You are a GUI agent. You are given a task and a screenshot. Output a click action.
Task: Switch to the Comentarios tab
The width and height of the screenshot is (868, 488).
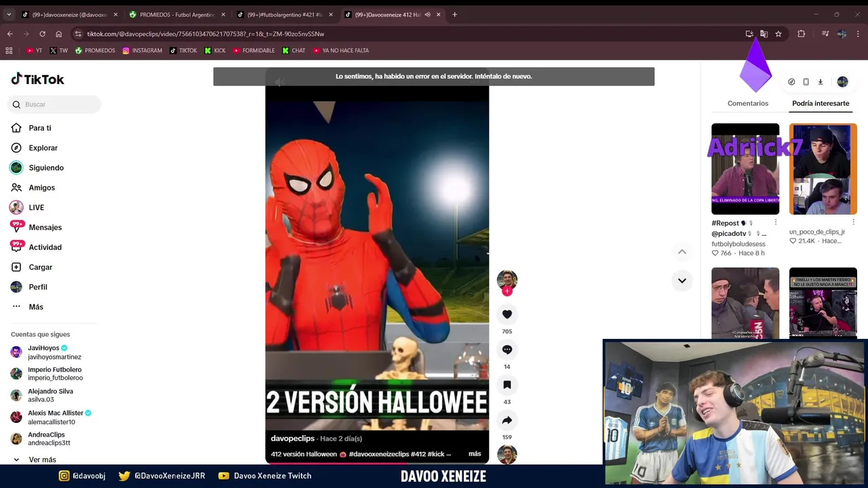tap(748, 104)
